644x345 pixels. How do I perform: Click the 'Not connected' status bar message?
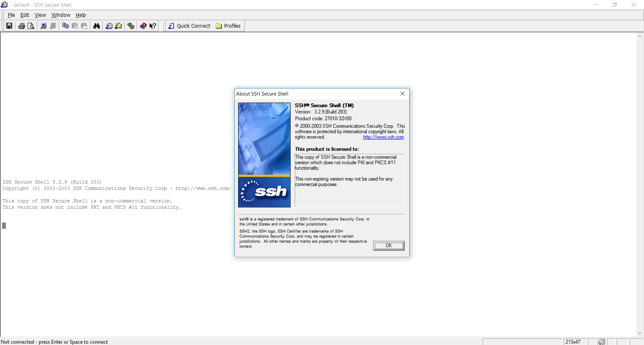[54, 342]
